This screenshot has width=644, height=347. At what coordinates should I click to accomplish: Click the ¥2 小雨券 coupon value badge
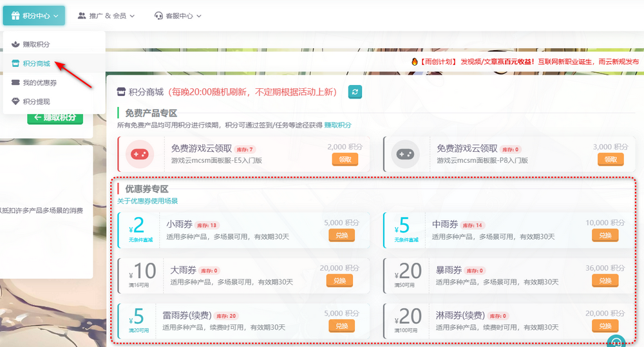click(x=138, y=230)
